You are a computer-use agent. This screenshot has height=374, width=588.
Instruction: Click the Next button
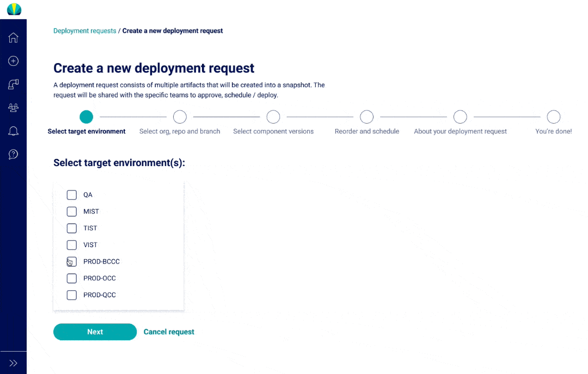point(95,332)
